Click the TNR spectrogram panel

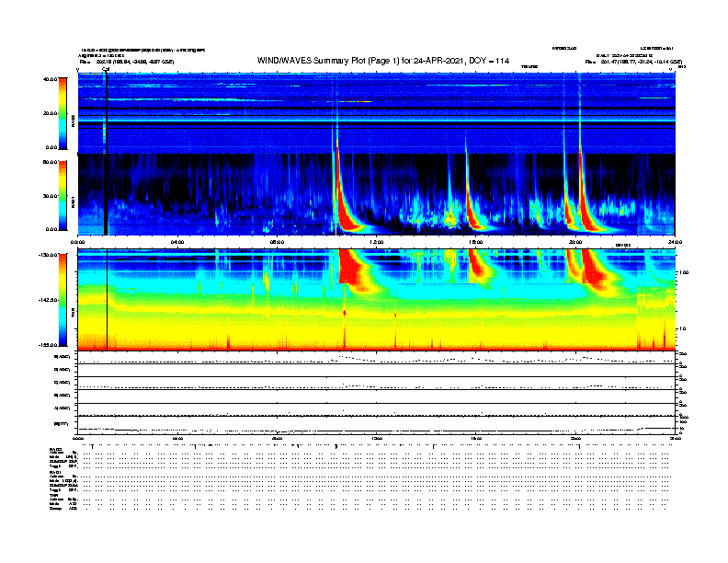point(377,300)
